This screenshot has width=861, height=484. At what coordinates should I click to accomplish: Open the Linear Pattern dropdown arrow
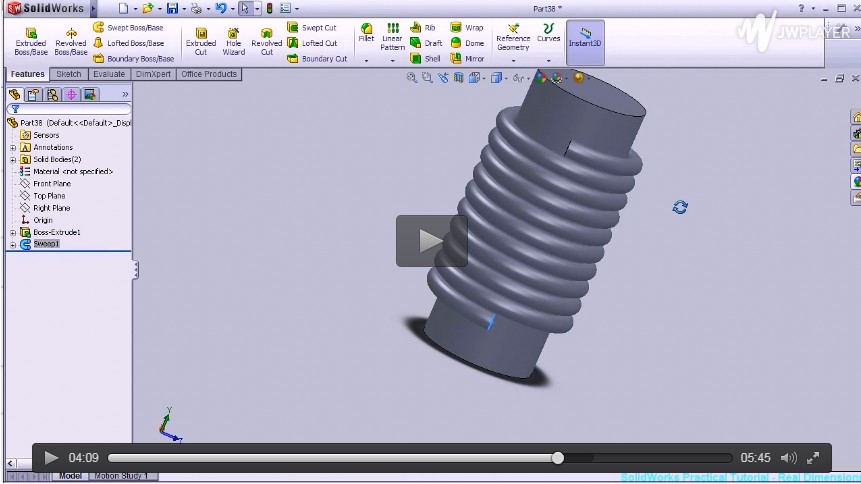pyautogui.click(x=392, y=61)
